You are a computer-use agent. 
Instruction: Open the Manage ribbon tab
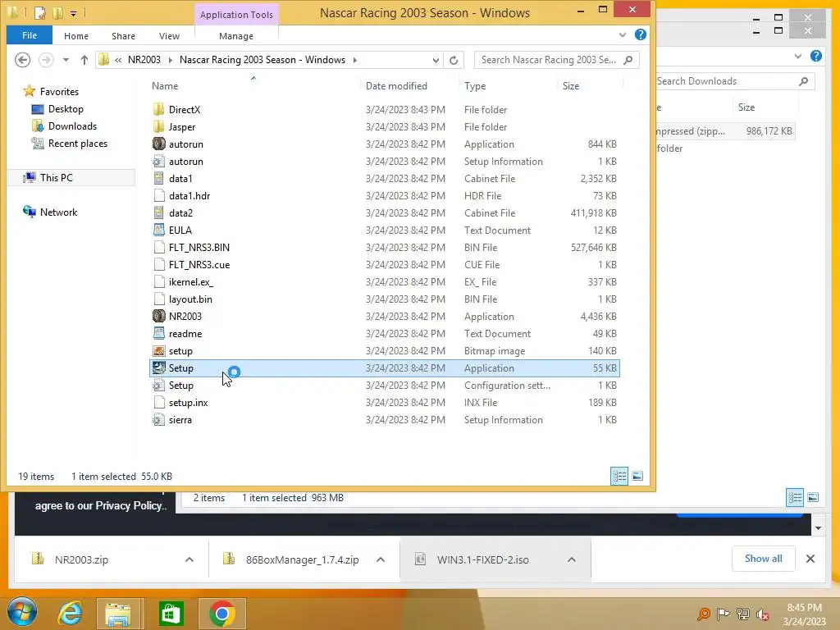point(236,36)
